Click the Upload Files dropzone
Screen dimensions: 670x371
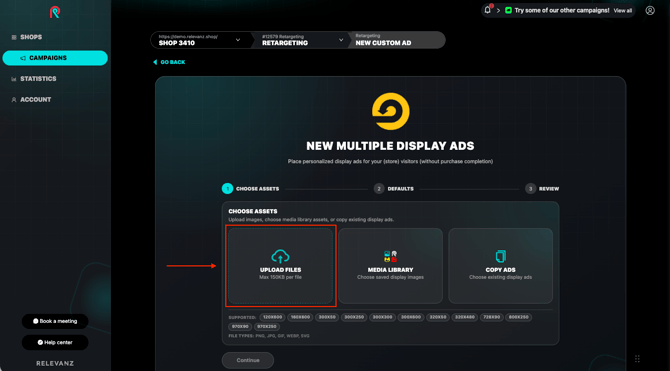(x=280, y=265)
